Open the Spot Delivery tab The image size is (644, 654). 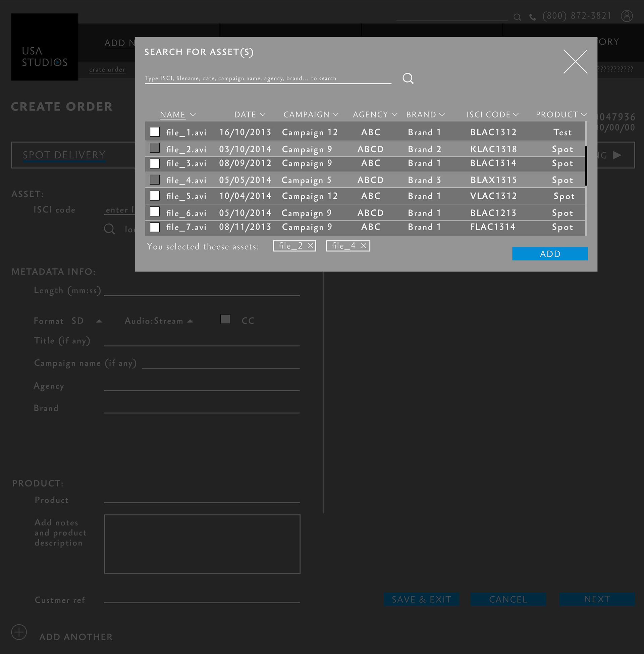click(64, 155)
